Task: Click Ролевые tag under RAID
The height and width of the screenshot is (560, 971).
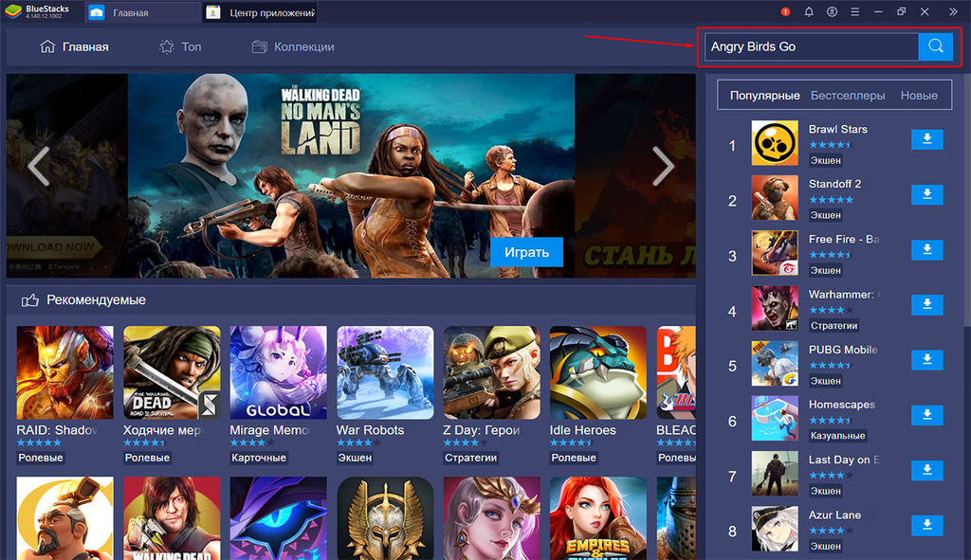Action: click(x=41, y=458)
